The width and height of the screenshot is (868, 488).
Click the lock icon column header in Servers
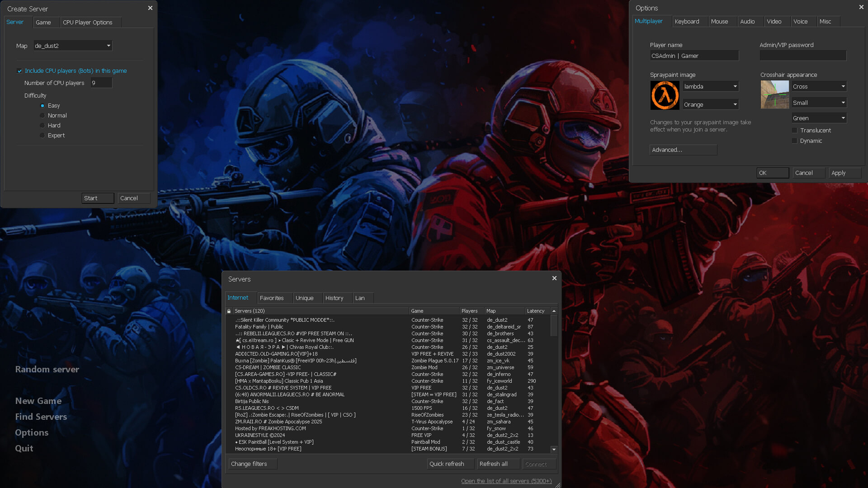[229, 311]
